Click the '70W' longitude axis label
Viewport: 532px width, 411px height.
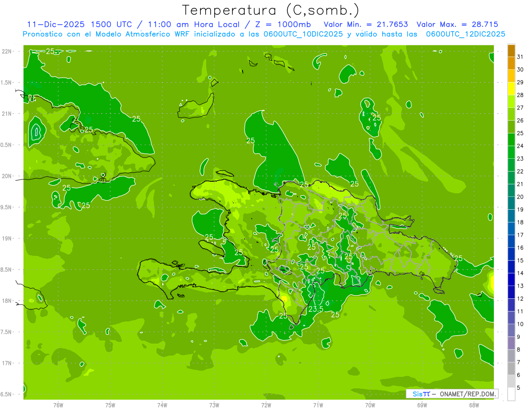pyautogui.click(x=370, y=405)
